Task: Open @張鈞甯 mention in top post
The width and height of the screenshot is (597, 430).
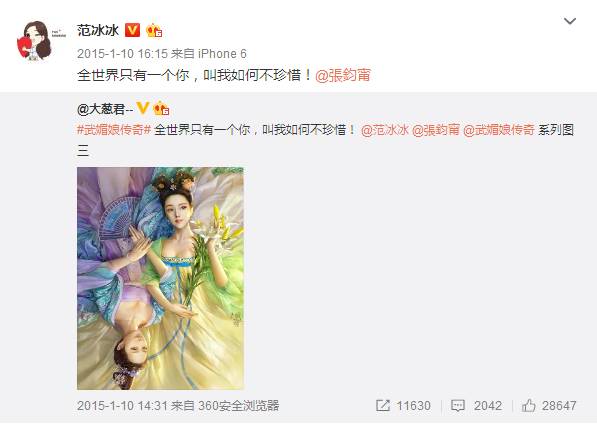Action: tap(343, 75)
